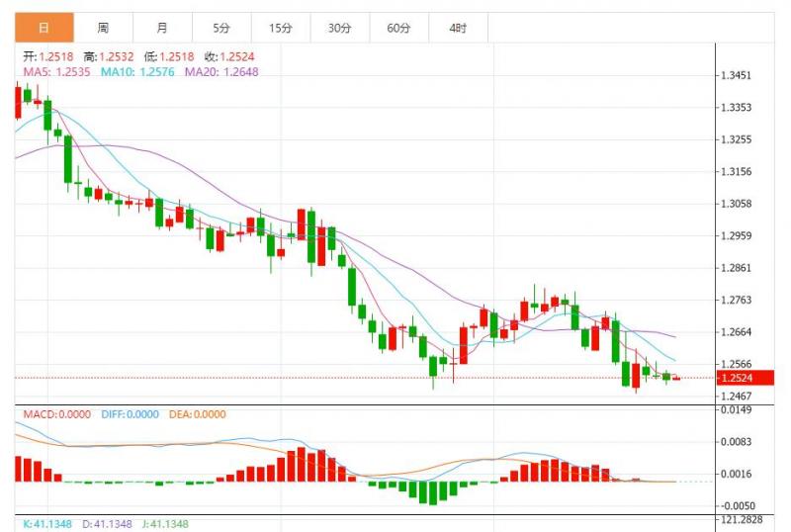Click the red 1.2524 current price tag
Image resolution: width=791 pixels, height=532 pixels.
coord(746,378)
